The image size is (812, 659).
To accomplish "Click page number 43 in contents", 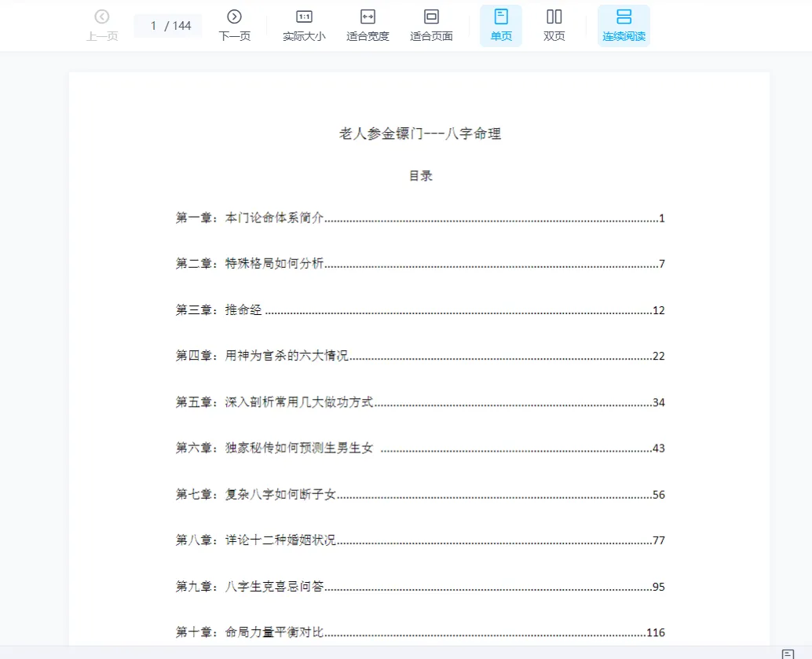I will (659, 448).
